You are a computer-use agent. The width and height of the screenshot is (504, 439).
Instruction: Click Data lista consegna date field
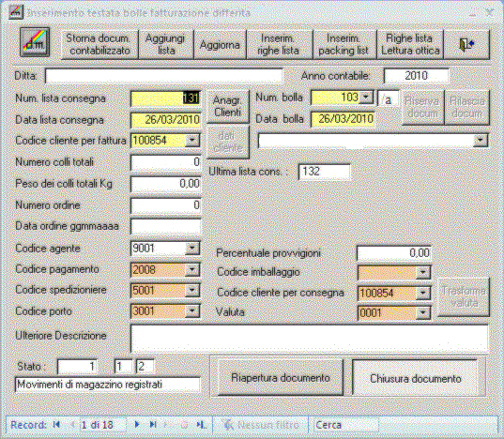click(165, 120)
